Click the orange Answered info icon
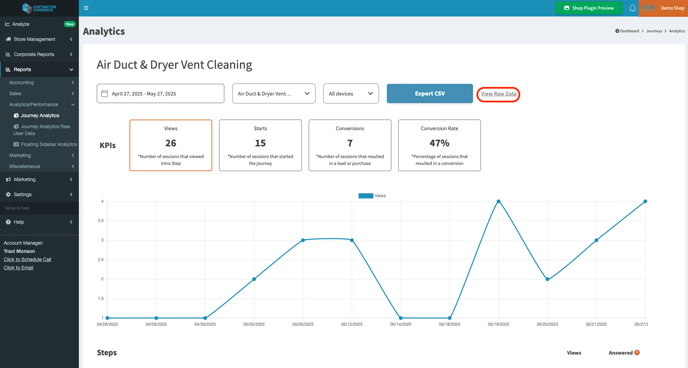 (637, 353)
